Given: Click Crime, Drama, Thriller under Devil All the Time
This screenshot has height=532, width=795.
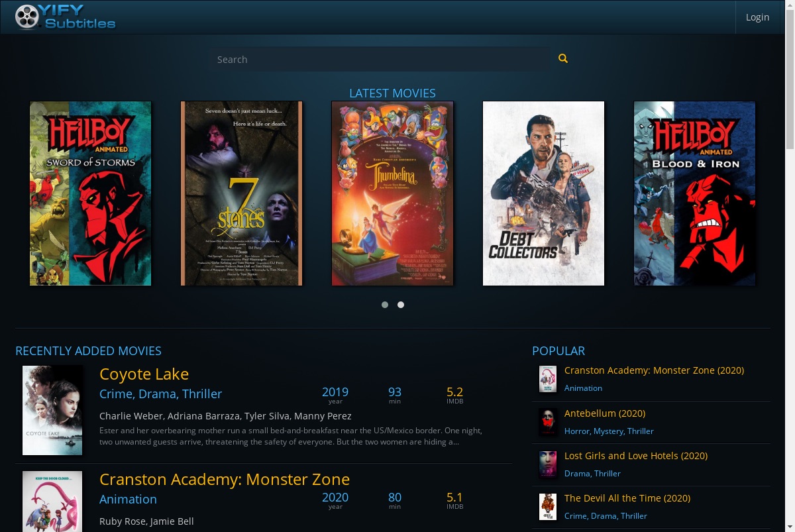Looking at the screenshot, I should (606, 516).
